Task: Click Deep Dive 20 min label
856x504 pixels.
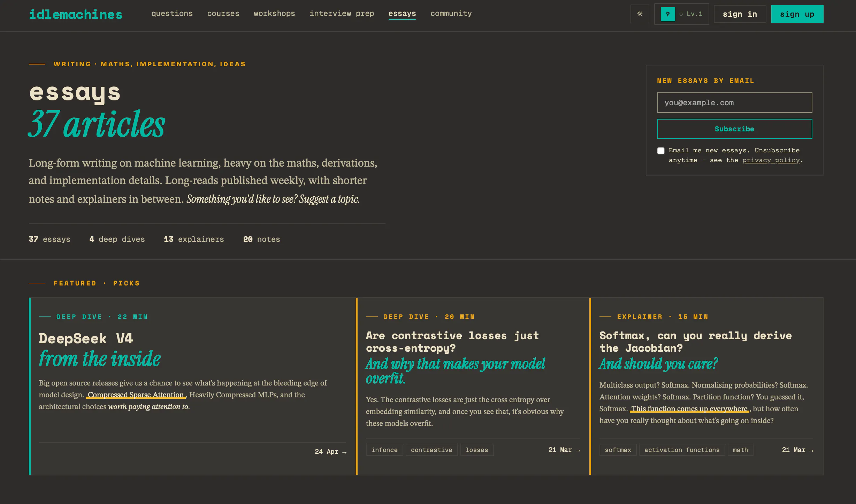Action: [x=429, y=317]
